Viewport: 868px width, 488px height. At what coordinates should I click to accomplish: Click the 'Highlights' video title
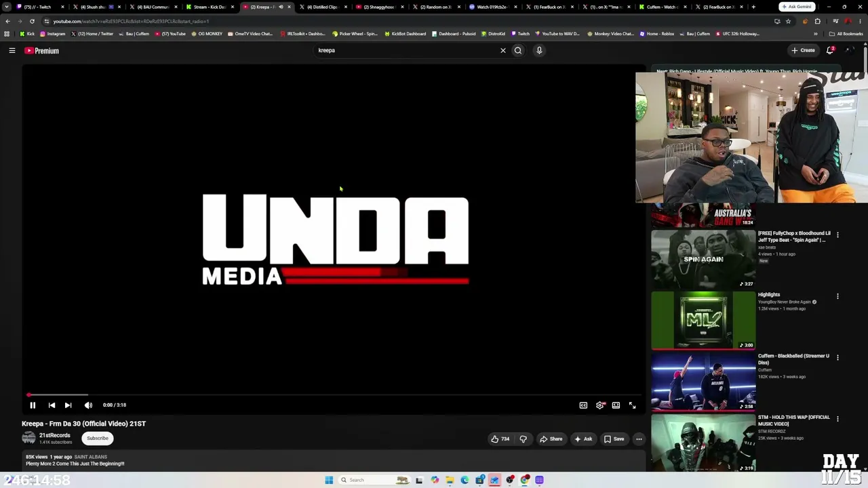point(769,295)
